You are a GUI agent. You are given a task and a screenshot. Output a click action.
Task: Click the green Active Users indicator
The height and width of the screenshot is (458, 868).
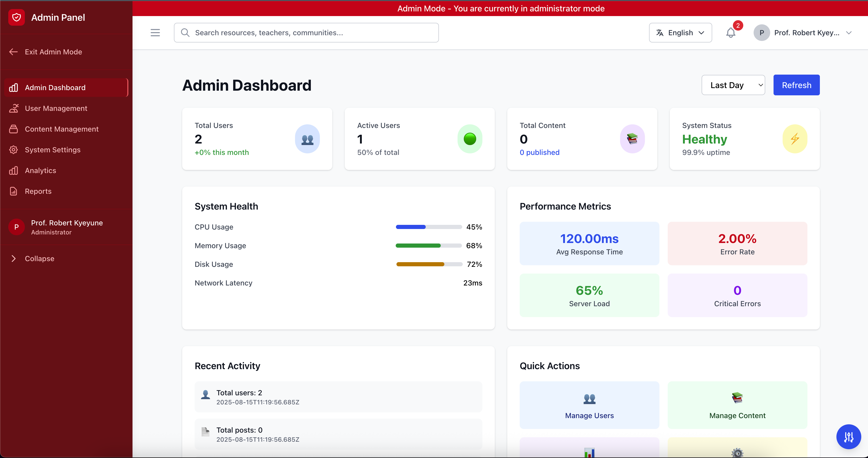pos(469,139)
